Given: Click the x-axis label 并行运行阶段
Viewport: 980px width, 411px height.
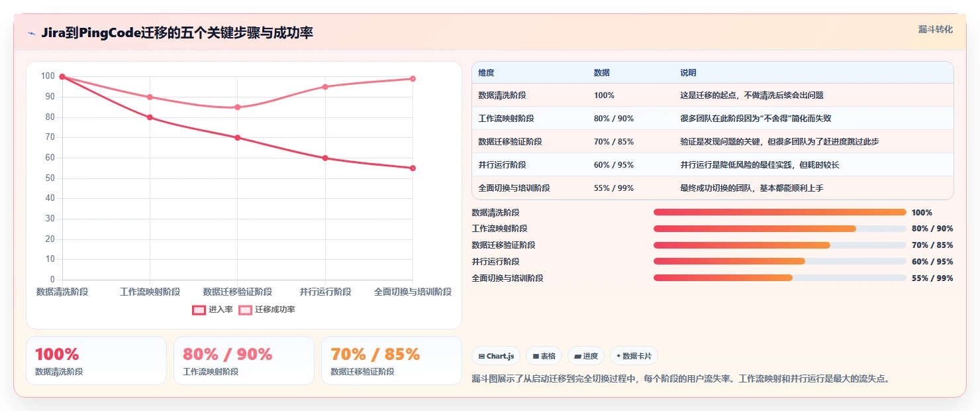Looking at the screenshot, I should point(325,292).
